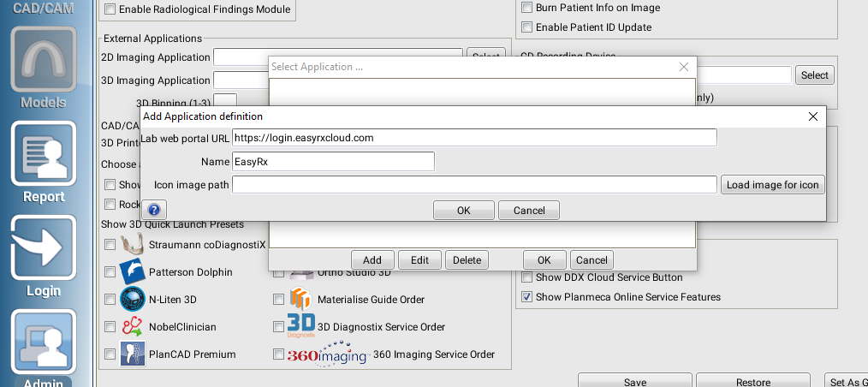The image size is (868, 387).
Task: Click the N-Liten 3D logo icon
Action: (x=133, y=299)
